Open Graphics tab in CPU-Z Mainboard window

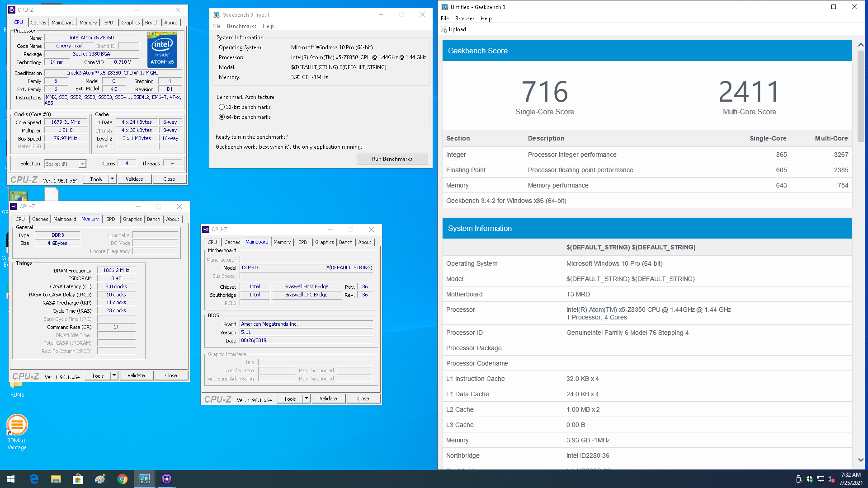[x=324, y=242]
